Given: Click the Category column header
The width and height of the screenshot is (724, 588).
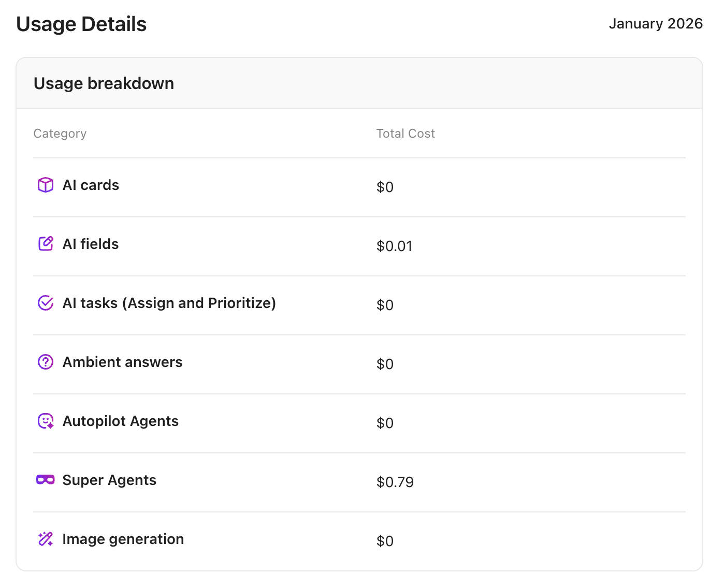Looking at the screenshot, I should (60, 133).
